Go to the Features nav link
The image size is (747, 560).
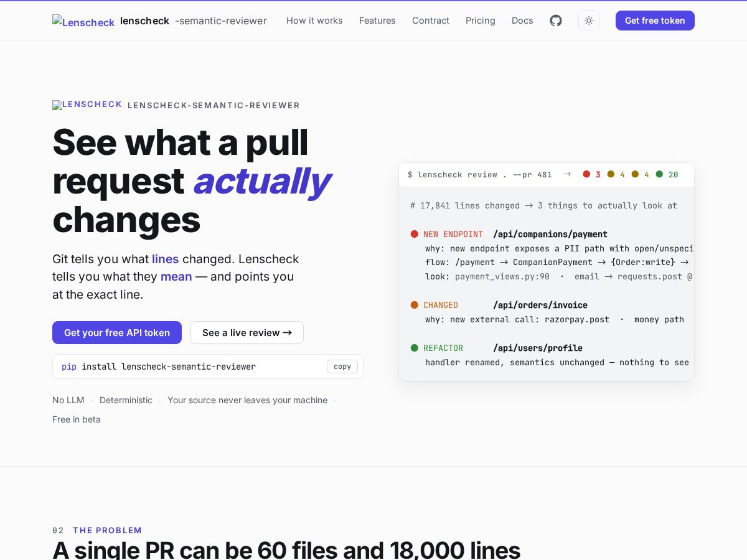(x=377, y=21)
